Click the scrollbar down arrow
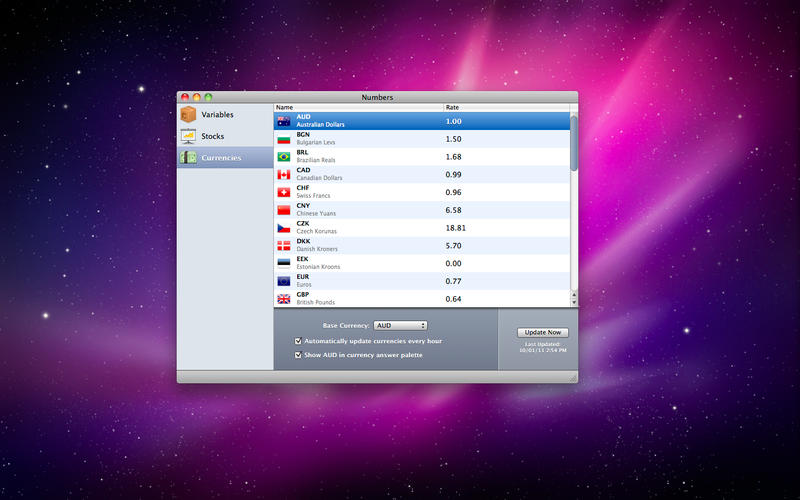This screenshot has width=800, height=500. [x=574, y=302]
